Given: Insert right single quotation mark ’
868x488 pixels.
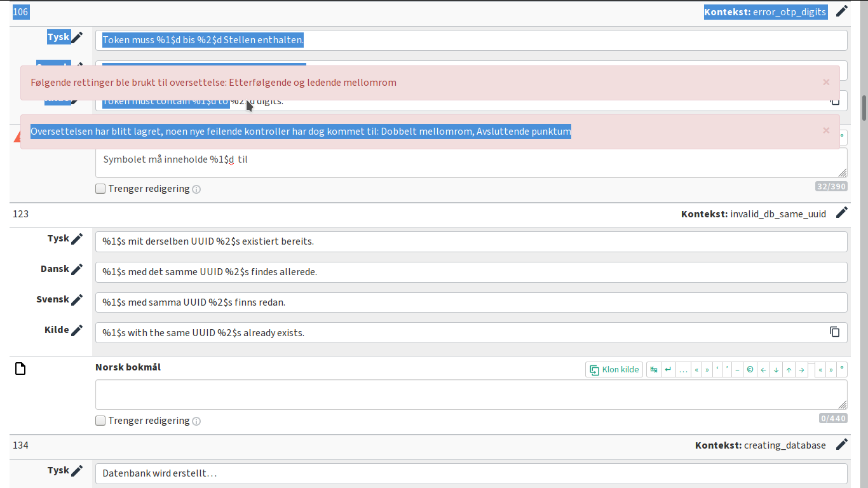Looking at the screenshot, I should [727, 369].
